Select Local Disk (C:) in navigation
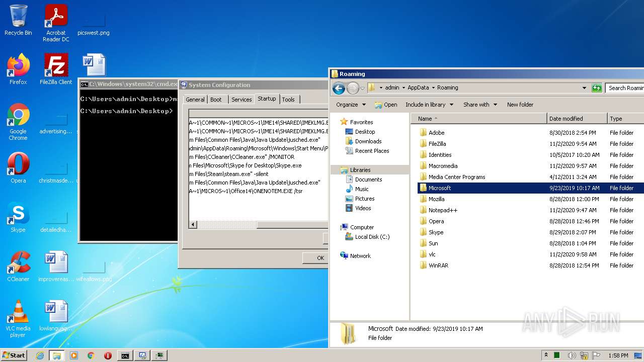644x362 pixels. [x=372, y=237]
